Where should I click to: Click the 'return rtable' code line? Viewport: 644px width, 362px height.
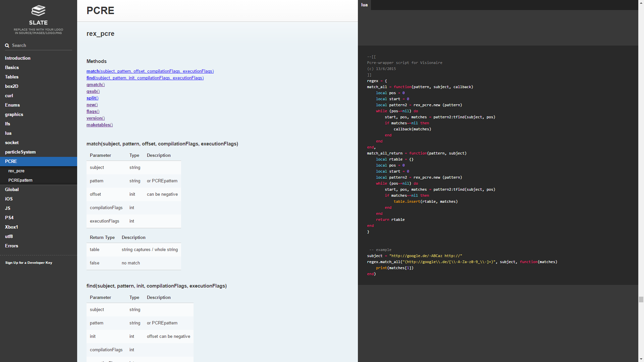[390, 220]
